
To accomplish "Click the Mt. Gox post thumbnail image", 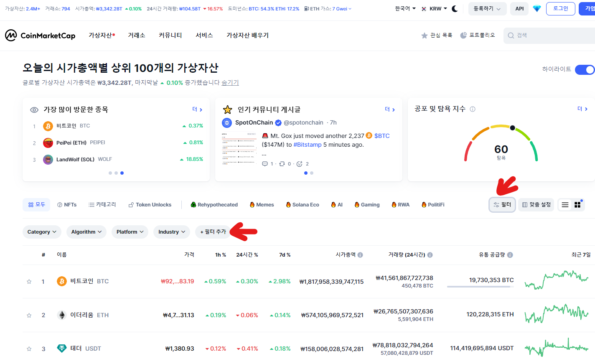I will (x=239, y=149).
